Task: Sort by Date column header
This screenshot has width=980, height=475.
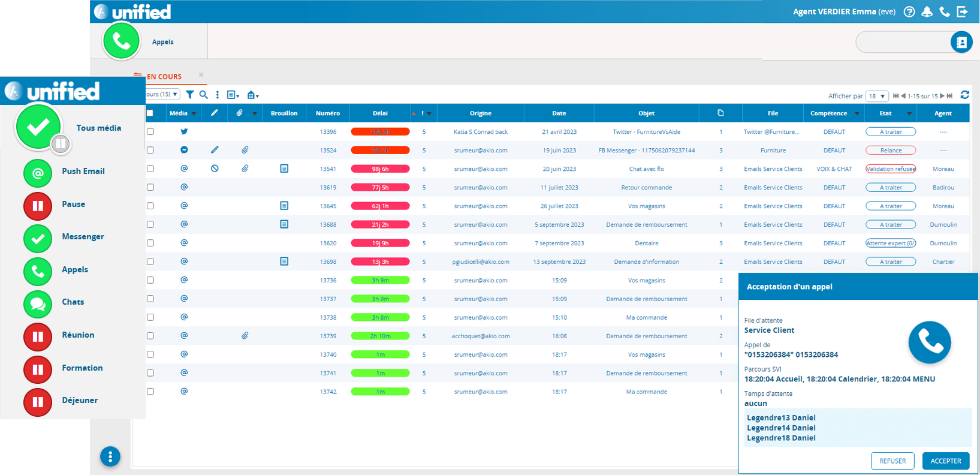Action: pyautogui.click(x=559, y=113)
